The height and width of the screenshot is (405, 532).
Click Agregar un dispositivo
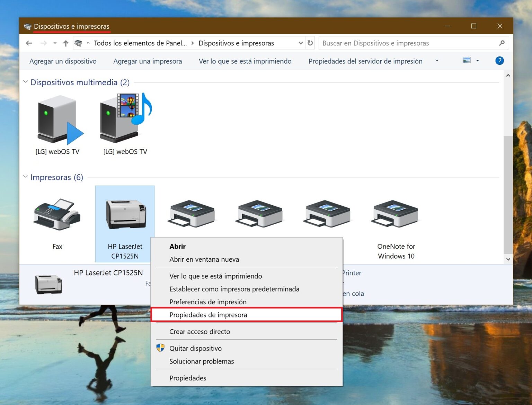click(x=63, y=61)
